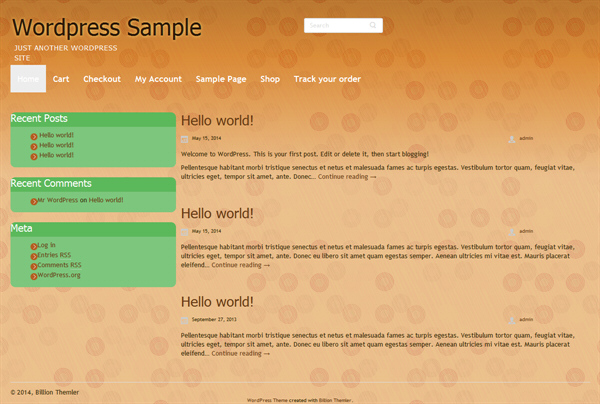Click the author avatar icon in first post
Screen dimensions: 600x404
(512, 139)
